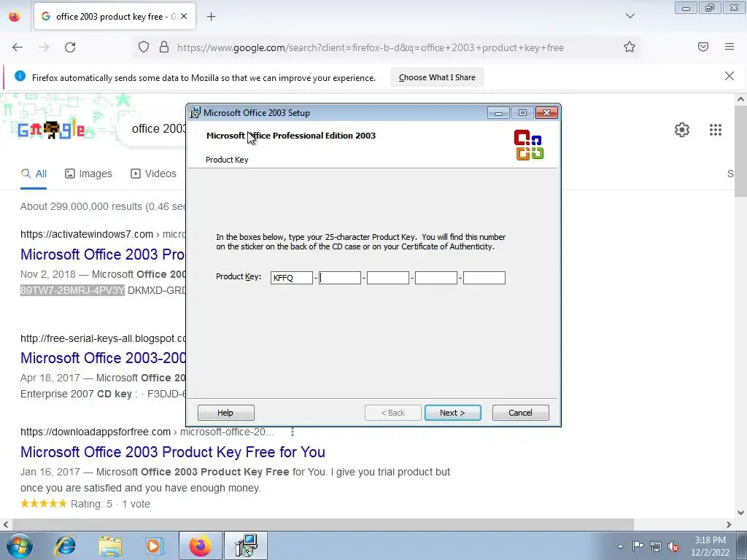Open the activatewindows7.com Office 2003 result

(102, 254)
